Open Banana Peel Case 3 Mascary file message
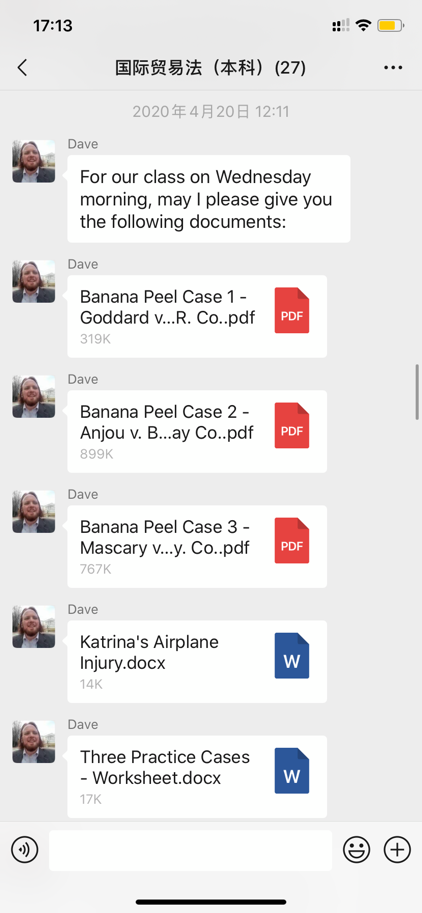This screenshot has width=422, height=913. click(x=197, y=547)
